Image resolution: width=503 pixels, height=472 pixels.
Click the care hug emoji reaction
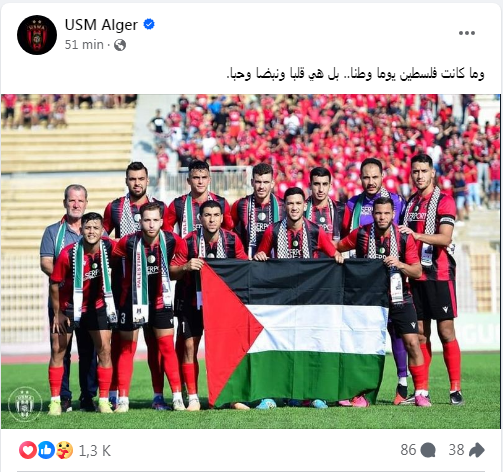64,450
